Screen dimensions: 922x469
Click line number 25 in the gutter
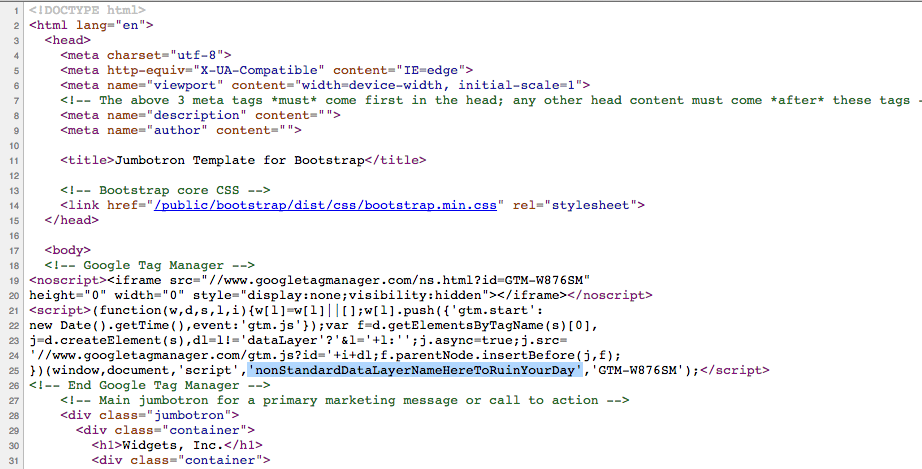tap(14, 371)
